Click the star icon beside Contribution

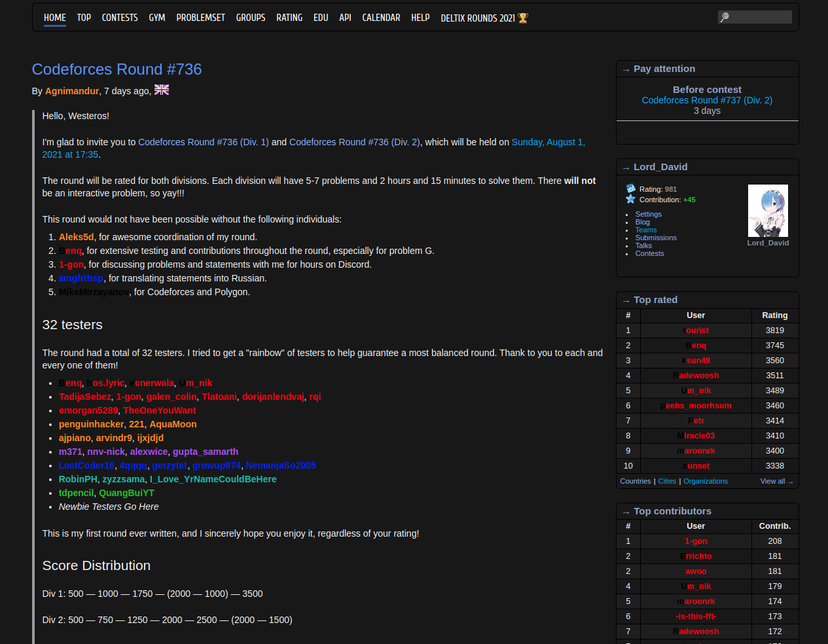631,199
